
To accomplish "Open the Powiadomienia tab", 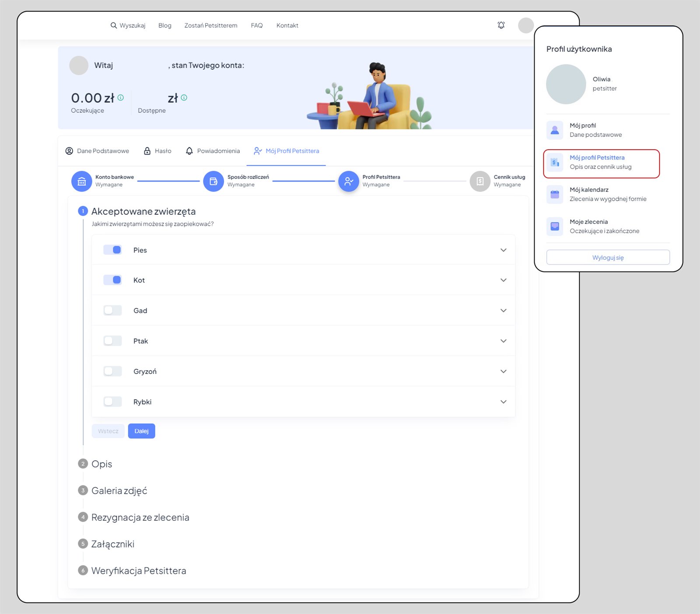I will pyautogui.click(x=213, y=151).
